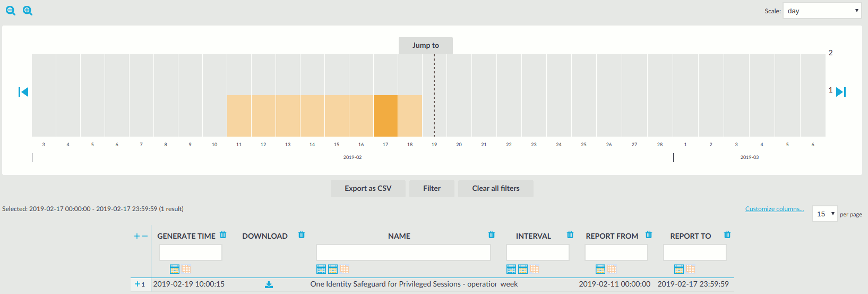868x294 pixels.
Task: Jump to the first timeline entry arrow
Action: click(23, 92)
